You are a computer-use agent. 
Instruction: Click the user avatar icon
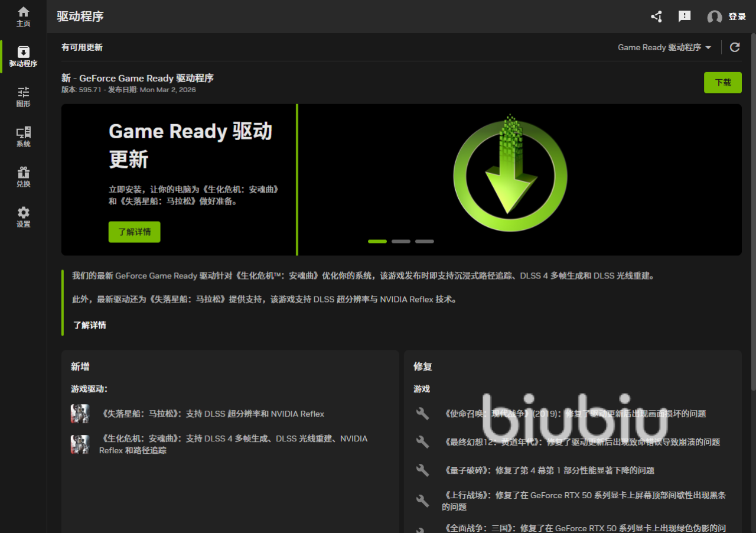click(715, 17)
